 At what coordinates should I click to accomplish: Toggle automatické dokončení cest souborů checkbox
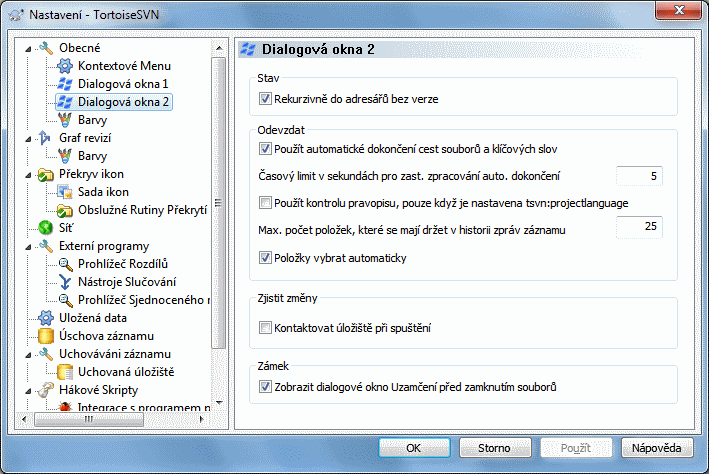(265, 149)
